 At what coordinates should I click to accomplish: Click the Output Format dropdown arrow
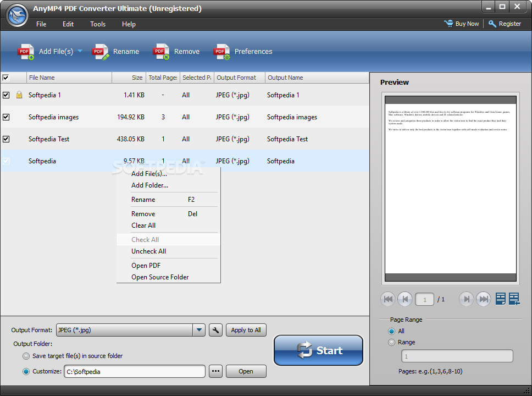click(x=199, y=330)
